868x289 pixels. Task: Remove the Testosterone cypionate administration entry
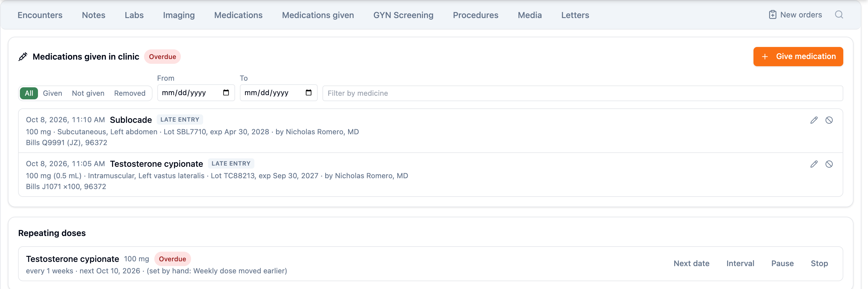pyautogui.click(x=829, y=164)
